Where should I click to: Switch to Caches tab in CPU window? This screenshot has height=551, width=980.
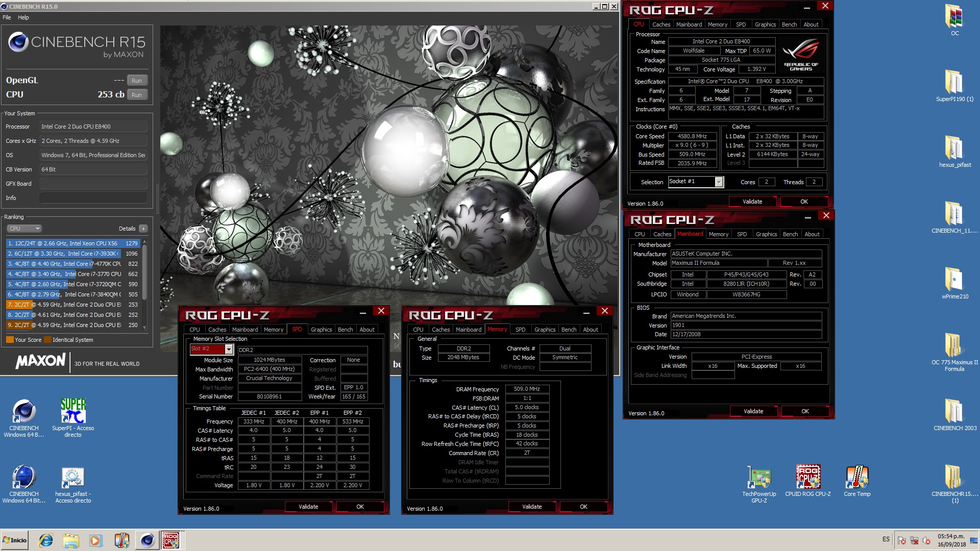[661, 24]
